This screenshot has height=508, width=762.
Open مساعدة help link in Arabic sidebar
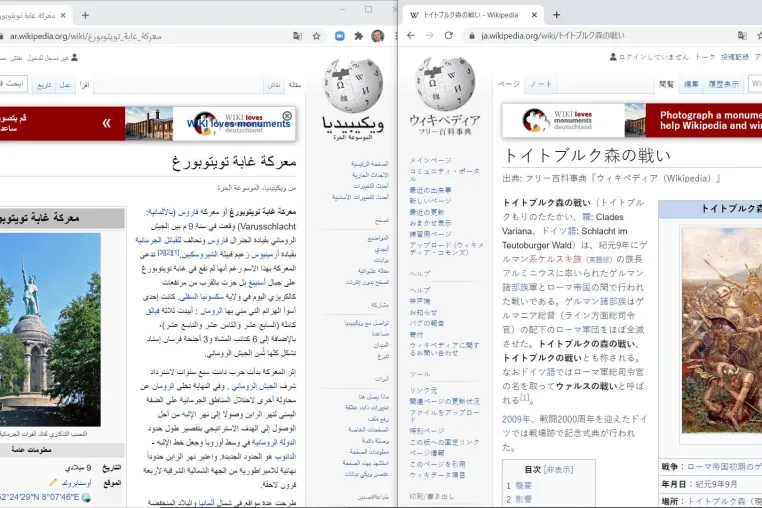(x=381, y=333)
